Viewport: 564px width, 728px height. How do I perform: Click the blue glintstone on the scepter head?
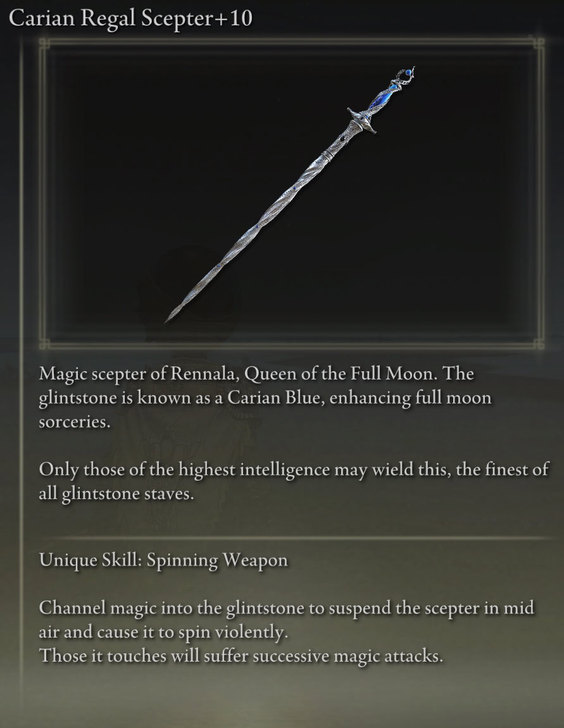click(382, 99)
